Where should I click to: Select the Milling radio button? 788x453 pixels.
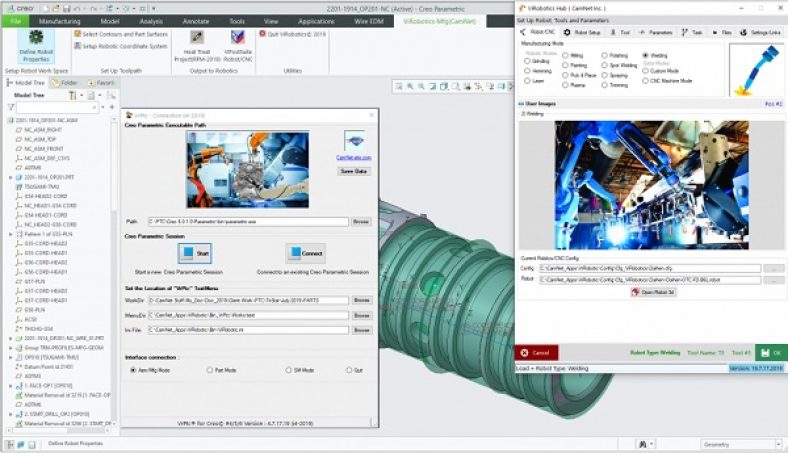[565, 55]
